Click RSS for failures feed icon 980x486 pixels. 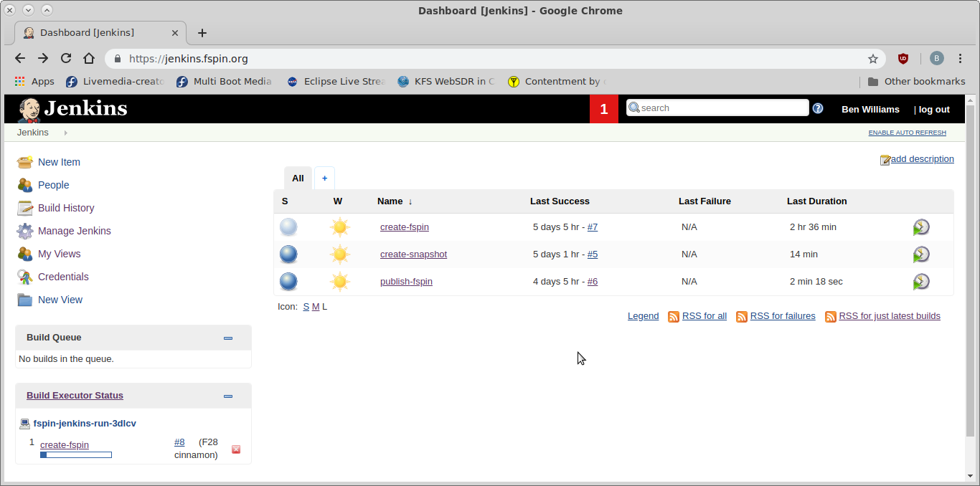pyautogui.click(x=742, y=317)
